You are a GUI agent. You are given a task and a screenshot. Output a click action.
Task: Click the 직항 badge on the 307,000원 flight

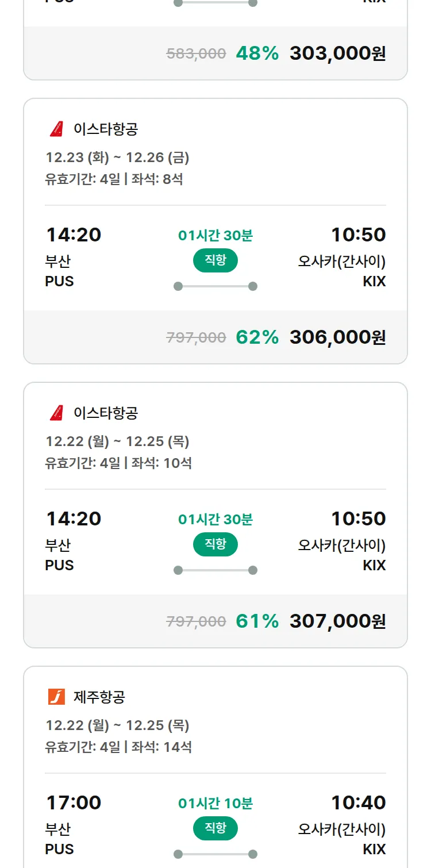click(215, 544)
